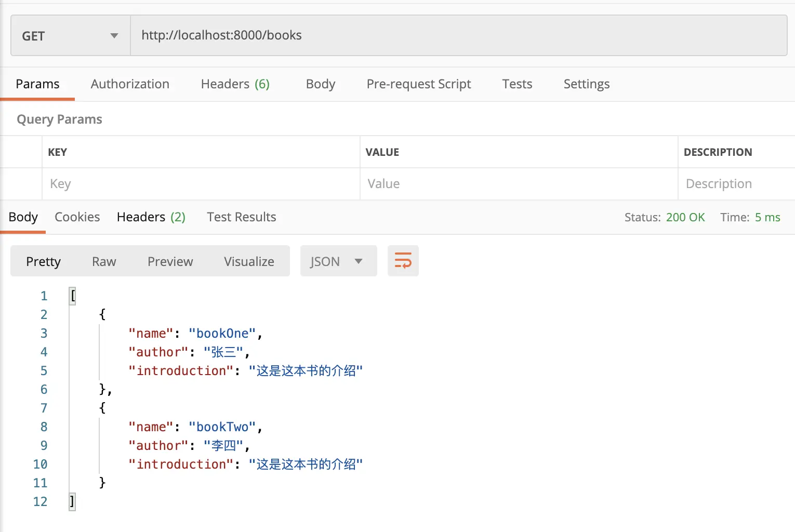Select the Pre-request Script tab
Viewport: 795px width, 532px height.
pos(418,84)
